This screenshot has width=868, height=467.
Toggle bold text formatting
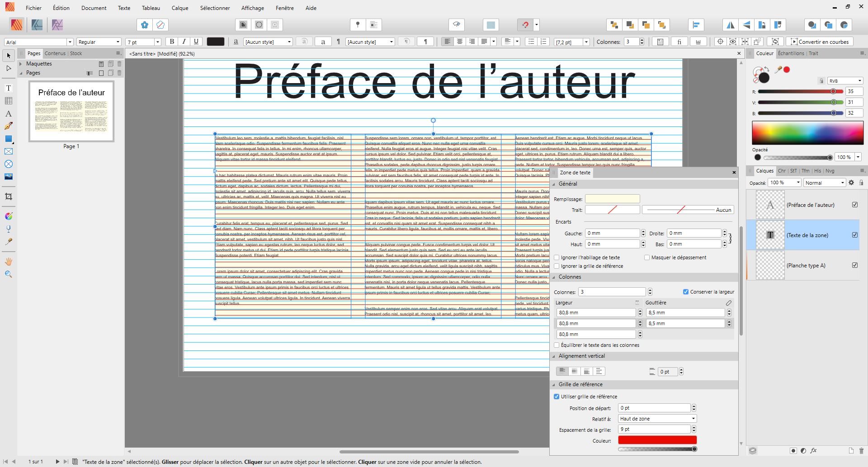(172, 42)
